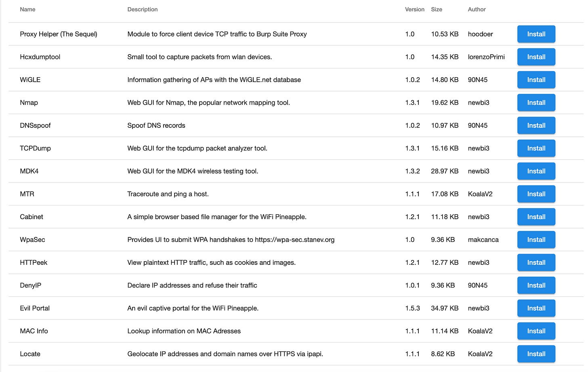Select the Description column header
588x372 pixels.
click(x=142, y=9)
